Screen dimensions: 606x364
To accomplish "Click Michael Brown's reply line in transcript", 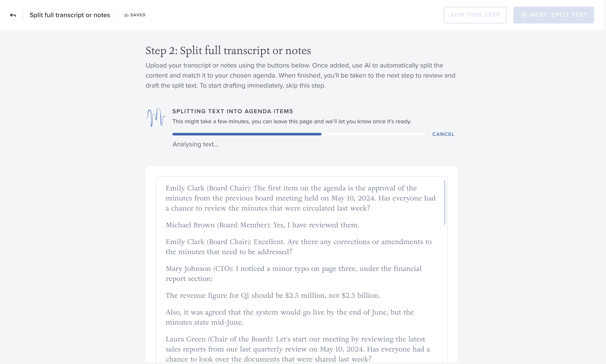I will pyautogui.click(x=262, y=225).
